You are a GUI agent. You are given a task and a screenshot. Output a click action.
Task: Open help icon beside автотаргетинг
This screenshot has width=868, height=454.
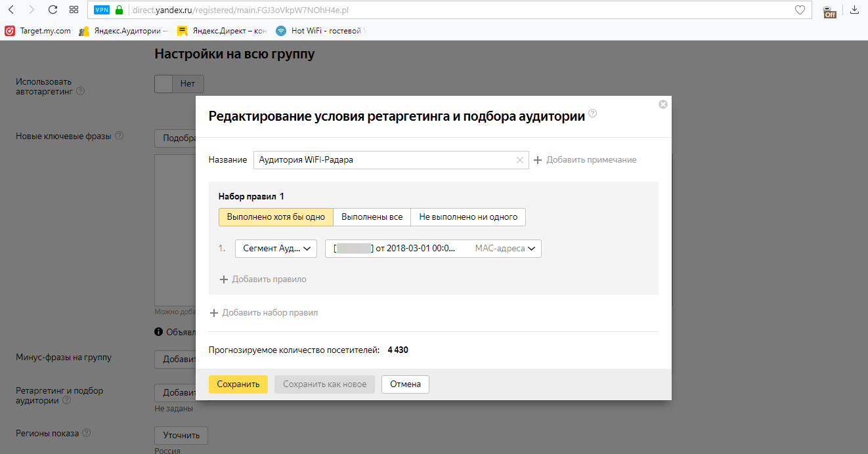click(80, 91)
